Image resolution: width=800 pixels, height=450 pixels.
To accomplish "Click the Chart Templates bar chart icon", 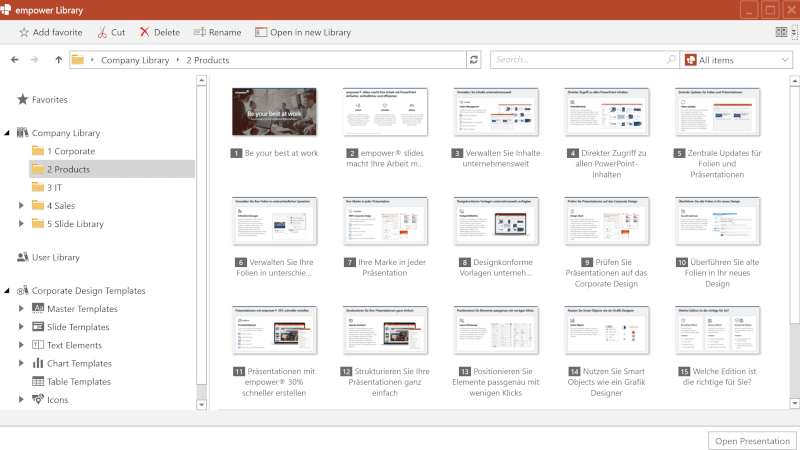I will pyautogui.click(x=38, y=363).
